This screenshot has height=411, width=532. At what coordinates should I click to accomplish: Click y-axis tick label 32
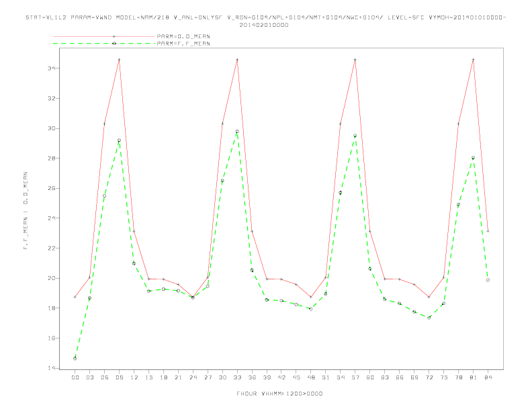point(51,98)
